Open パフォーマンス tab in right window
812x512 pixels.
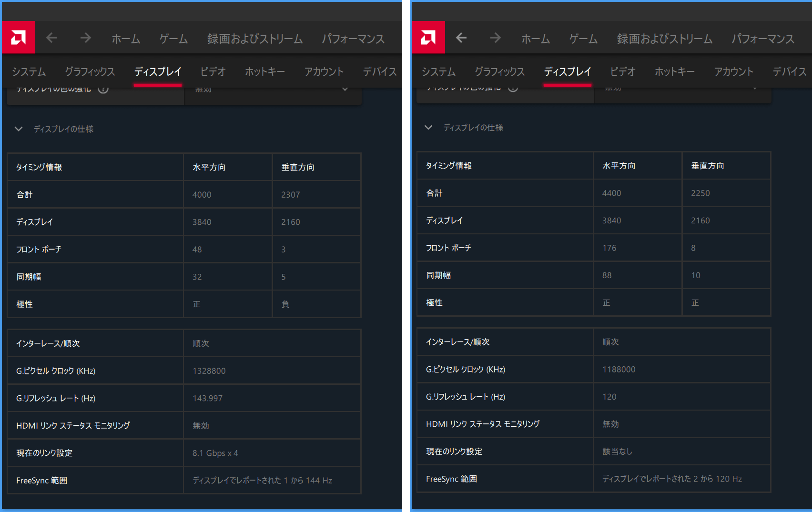click(763, 39)
